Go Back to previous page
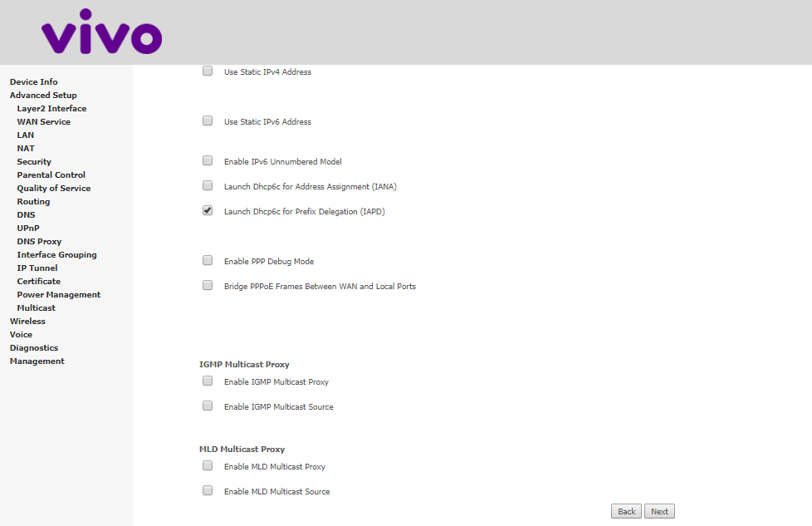Image resolution: width=812 pixels, height=526 pixels. (x=626, y=512)
